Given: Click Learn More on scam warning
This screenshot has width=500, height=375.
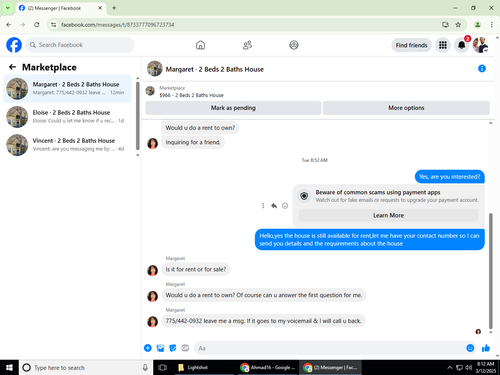Looking at the screenshot, I should (388, 215).
